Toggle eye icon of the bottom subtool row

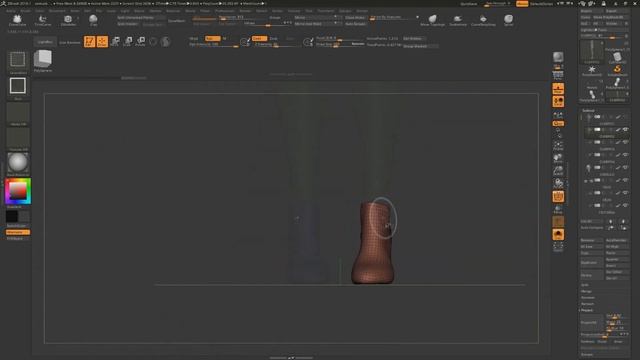click(x=625, y=205)
